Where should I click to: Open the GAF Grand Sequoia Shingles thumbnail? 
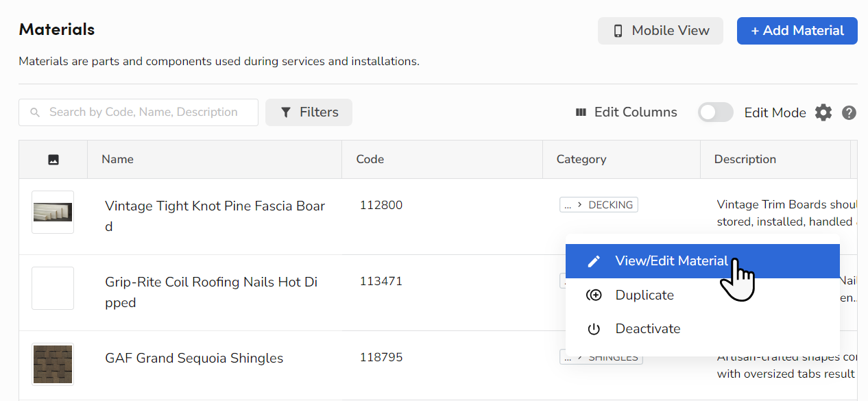tap(53, 364)
